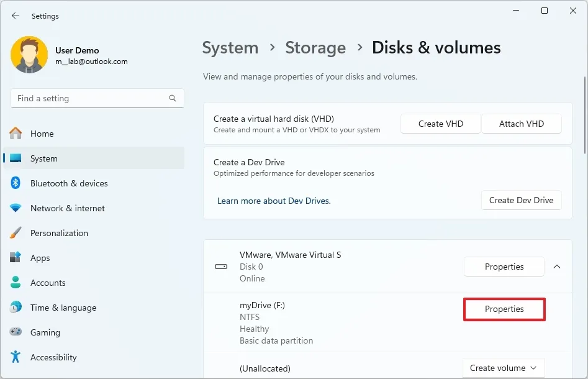Select the Home icon in the sidebar
Viewport: 588px width, 379px height.
click(x=16, y=134)
